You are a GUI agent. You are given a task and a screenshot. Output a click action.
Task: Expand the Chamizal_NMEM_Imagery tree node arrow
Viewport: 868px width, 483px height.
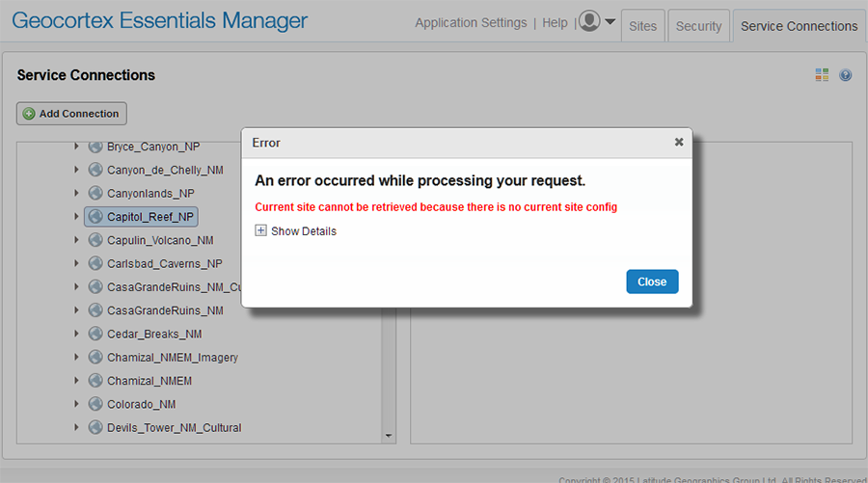pos(76,358)
